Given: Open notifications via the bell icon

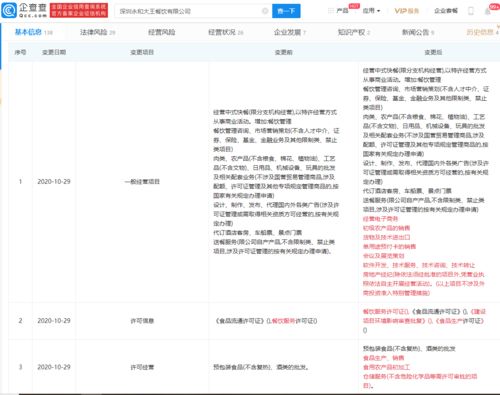Looking at the screenshot, I should coord(488,11).
